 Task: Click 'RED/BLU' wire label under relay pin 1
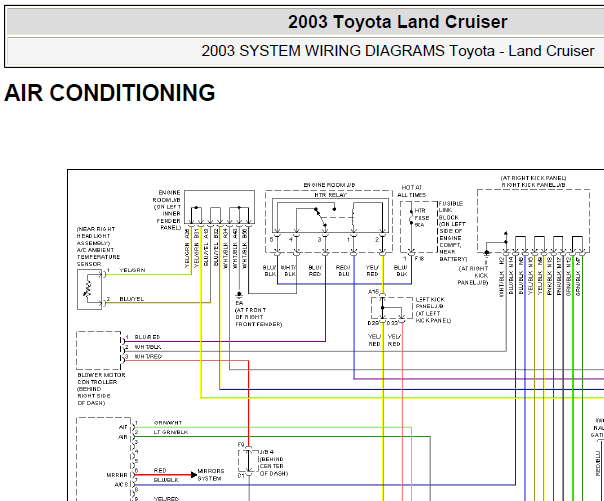[x=342, y=270]
